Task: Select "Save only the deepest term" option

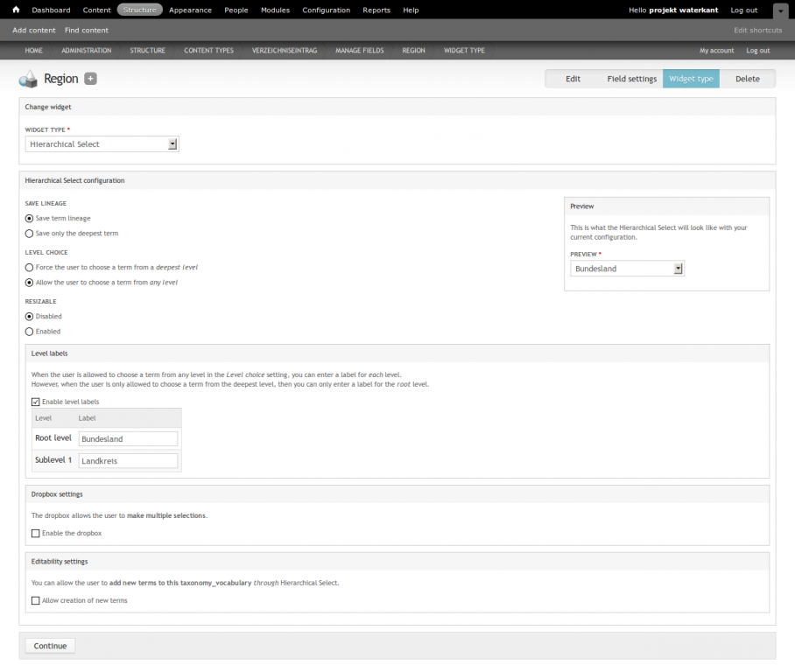Action: pos(30,234)
